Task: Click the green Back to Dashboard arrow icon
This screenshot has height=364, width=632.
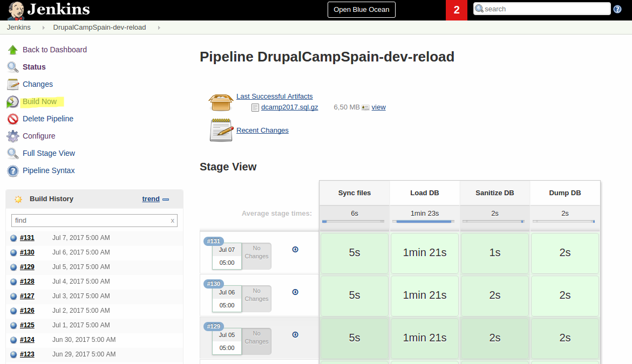Action: tap(13, 50)
